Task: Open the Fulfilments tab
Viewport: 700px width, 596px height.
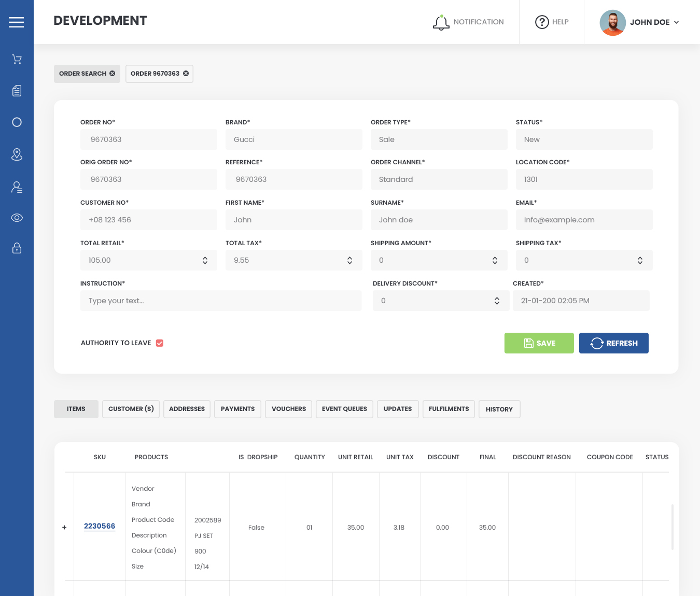Action: point(449,409)
